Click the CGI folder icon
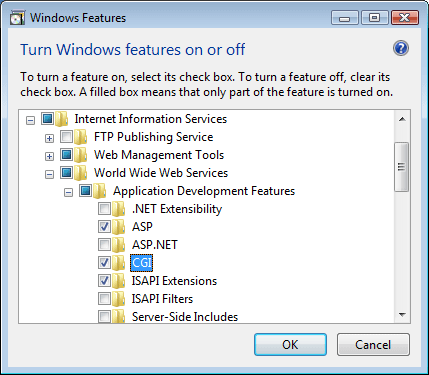The height and width of the screenshot is (375, 429). [119, 263]
